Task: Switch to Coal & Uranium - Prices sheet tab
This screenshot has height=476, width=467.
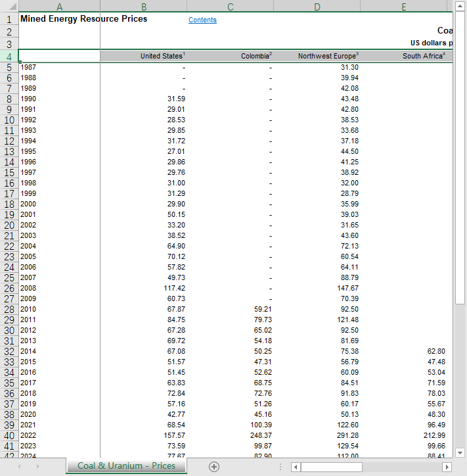Action: click(x=126, y=465)
